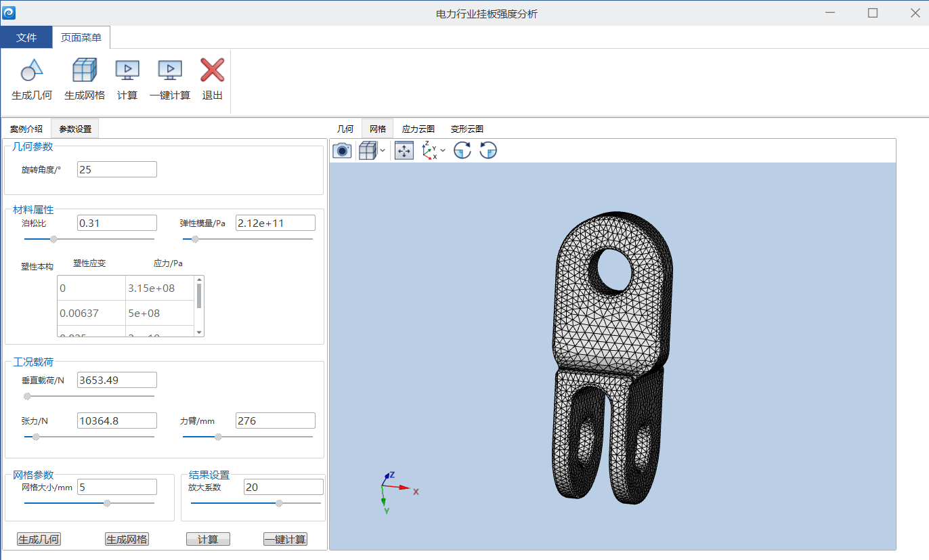Click the table cell showing 5e+08
929x560 pixels.
(x=160, y=314)
